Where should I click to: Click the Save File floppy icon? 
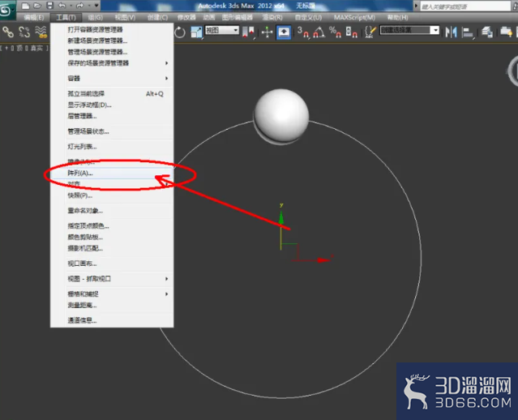click(50, 6)
